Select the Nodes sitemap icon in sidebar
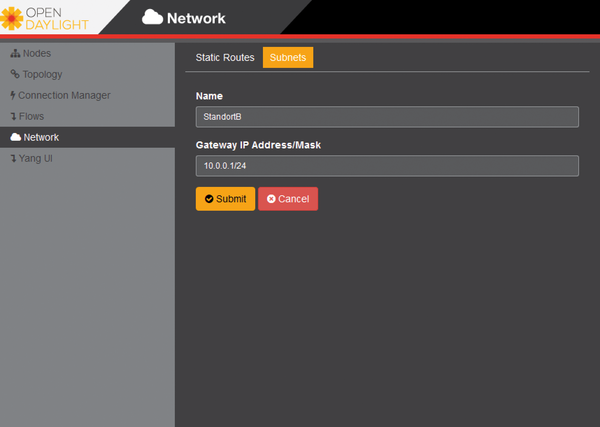Viewport: 600px width, 427px height. (15, 53)
